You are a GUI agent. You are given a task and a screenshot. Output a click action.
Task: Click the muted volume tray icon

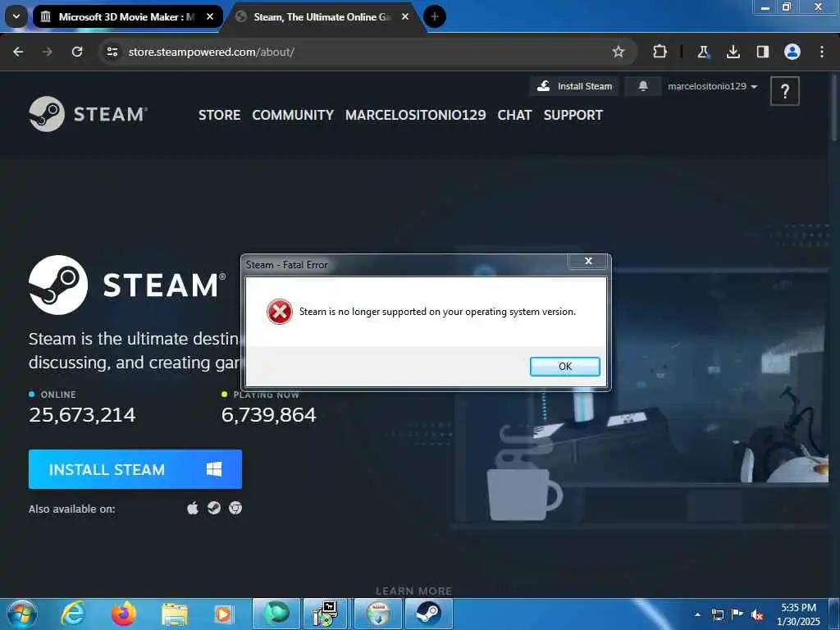[x=757, y=615]
